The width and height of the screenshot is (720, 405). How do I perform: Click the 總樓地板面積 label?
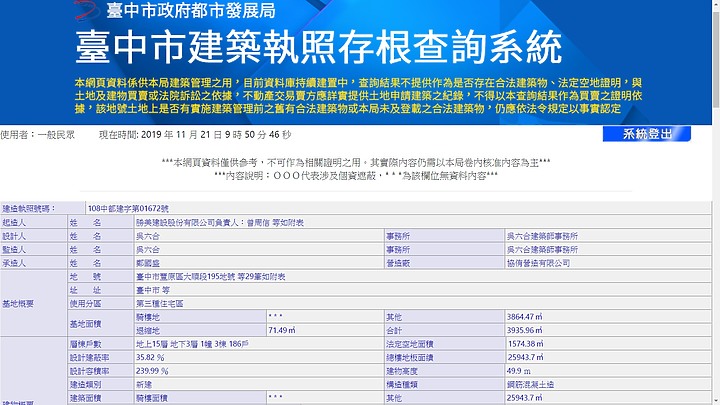(x=410, y=357)
